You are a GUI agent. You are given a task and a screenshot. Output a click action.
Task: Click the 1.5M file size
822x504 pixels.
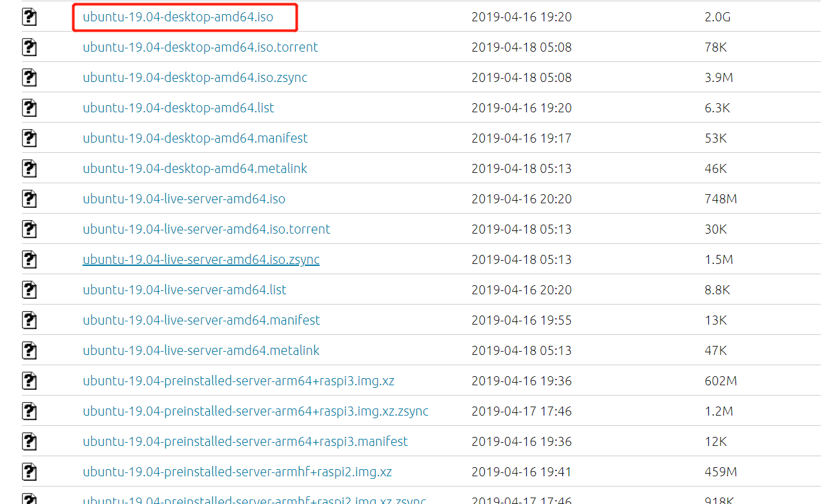click(719, 259)
